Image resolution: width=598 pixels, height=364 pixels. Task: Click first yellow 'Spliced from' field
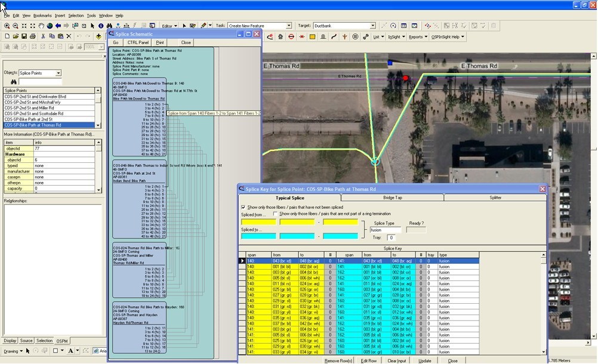[x=258, y=222]
